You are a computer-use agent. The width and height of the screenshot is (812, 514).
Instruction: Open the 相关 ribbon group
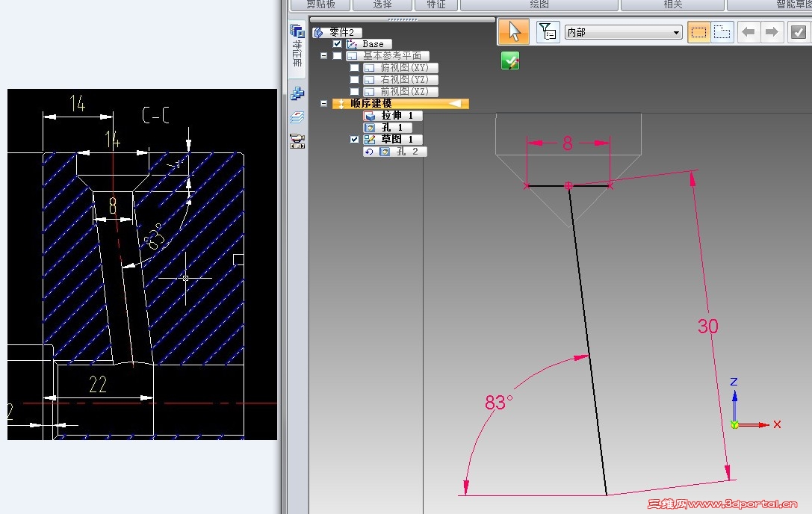(672, 4)
